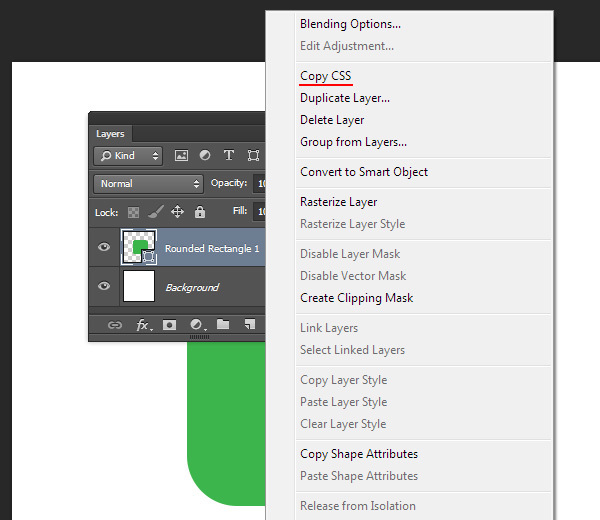Viewport: 600px width, 520px height.
Task: Toggle lock transparent pixels
Action: [x=133, y=212]
